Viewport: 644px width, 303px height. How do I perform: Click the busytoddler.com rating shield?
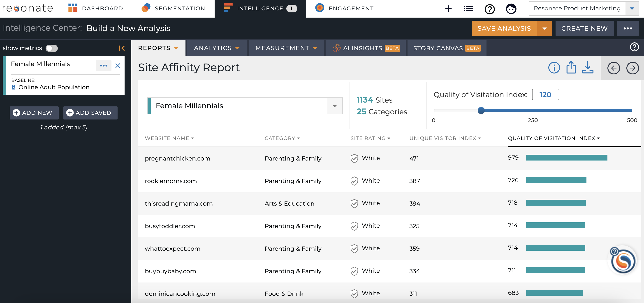tap(354, 226)
